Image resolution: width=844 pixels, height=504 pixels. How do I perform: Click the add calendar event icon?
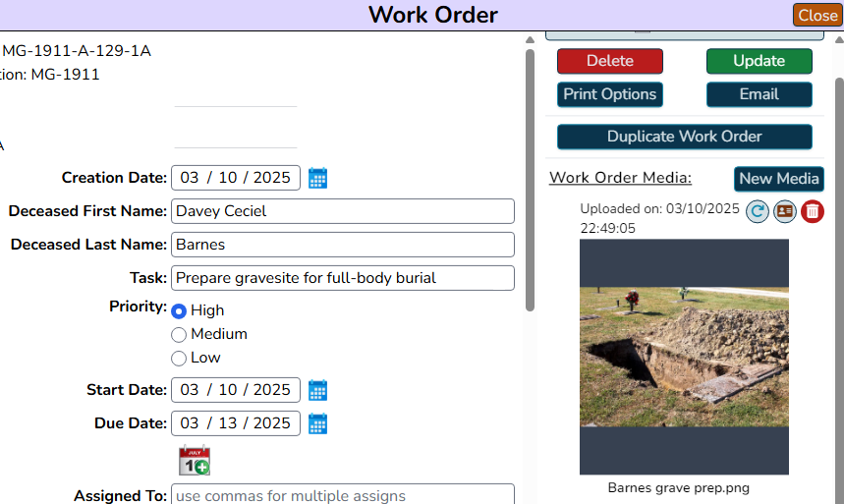point(195,461)
